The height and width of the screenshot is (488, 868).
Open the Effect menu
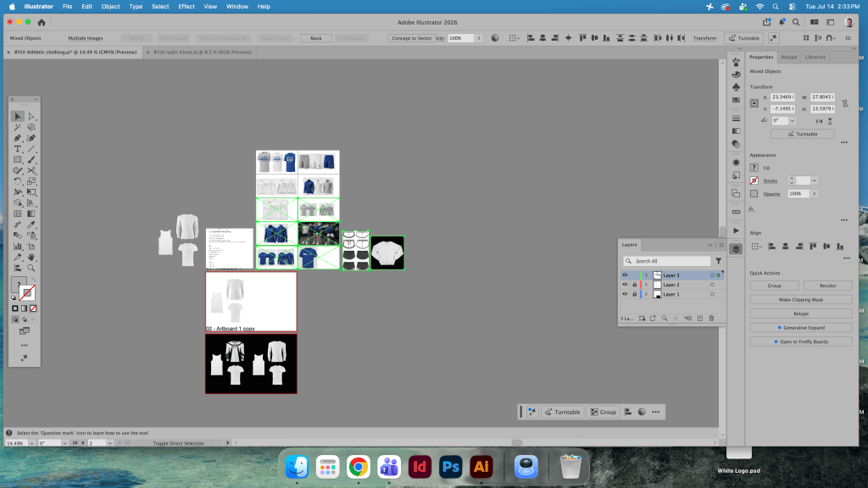pyautogui.click(x=186, y=7)
